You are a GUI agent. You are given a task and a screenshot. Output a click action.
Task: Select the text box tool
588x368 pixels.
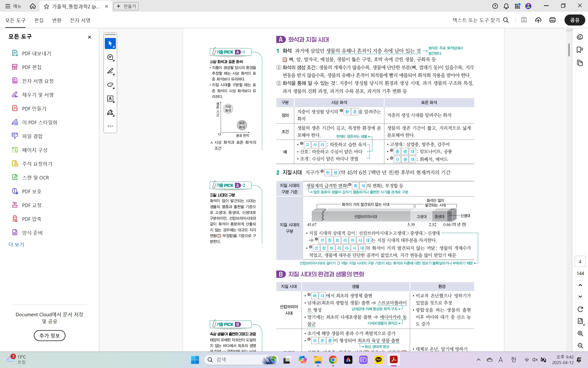(110, 99)
